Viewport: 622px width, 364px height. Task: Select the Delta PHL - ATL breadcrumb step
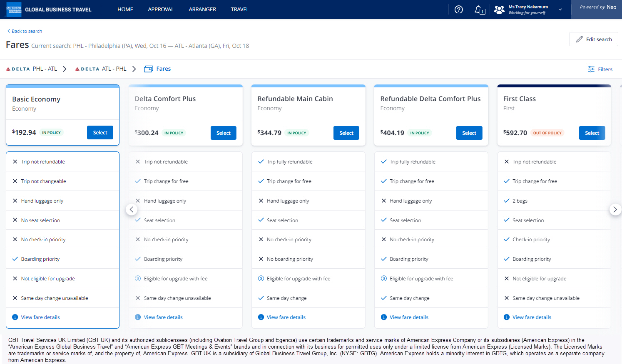[x=32, y=69]
